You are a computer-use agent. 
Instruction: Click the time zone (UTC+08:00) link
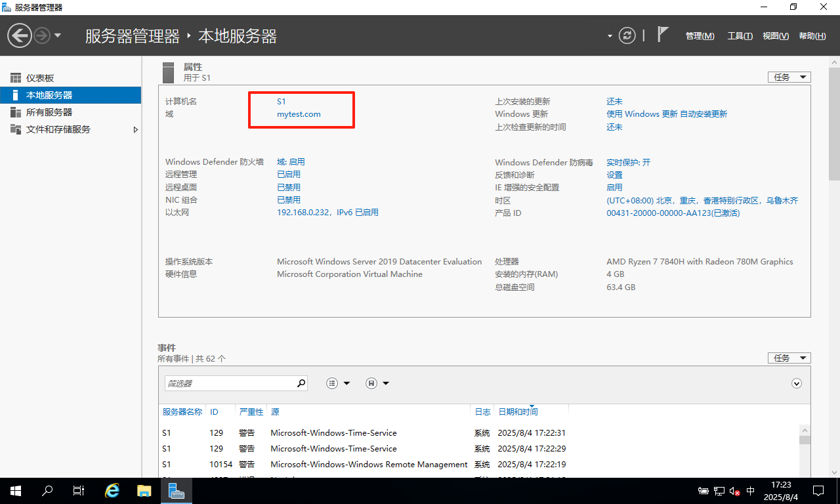[x=702, y=201]
